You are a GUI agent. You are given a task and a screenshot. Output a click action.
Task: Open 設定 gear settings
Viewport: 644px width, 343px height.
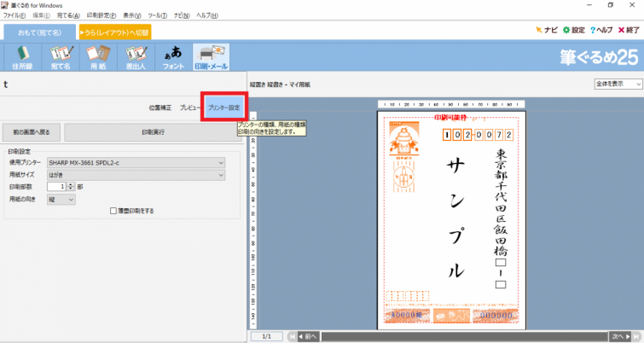[573, 30]
